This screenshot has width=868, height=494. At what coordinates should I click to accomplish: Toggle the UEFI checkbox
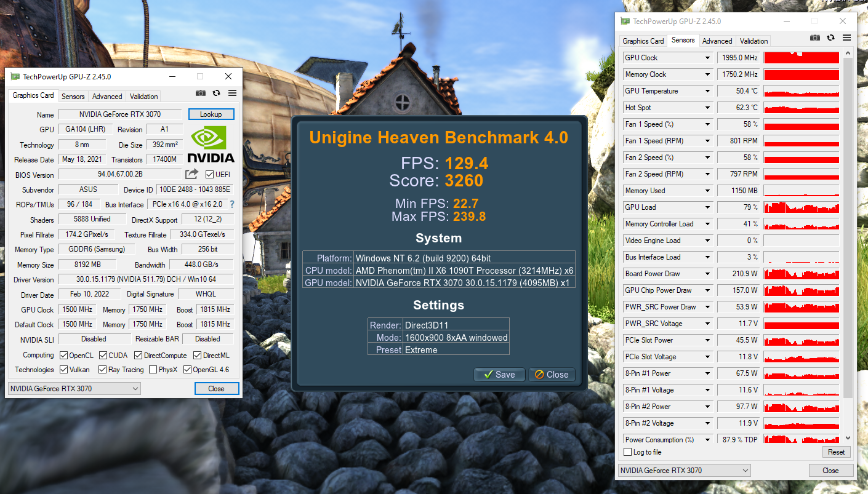pyautogui.click(x=210, y=175)
